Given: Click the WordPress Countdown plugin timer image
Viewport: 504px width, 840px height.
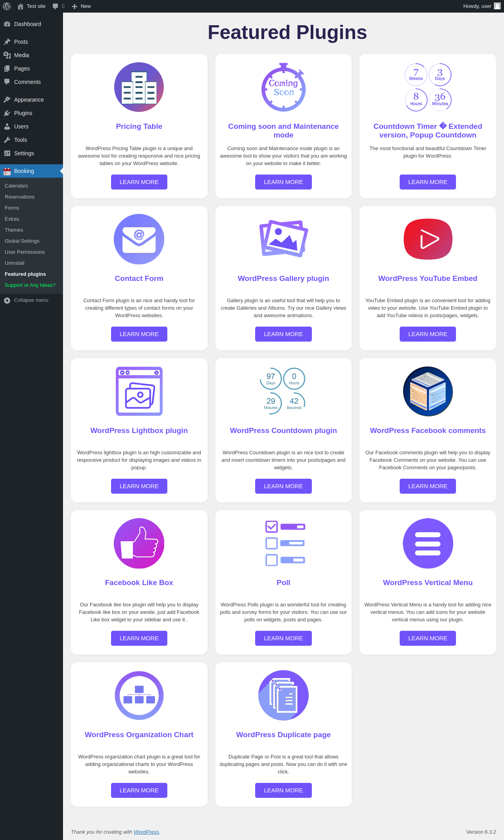Looking at the screenshot, I should click(x=283, y=391).
